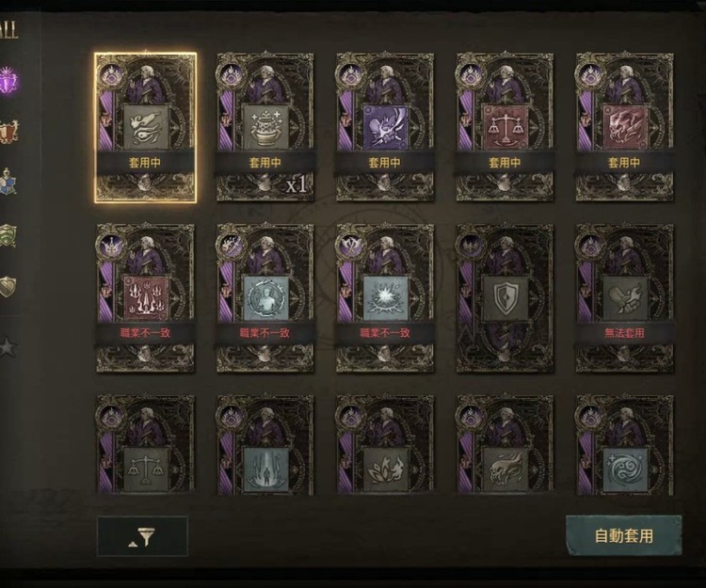
Task: Select the flaming skull card
Action: coord(505,445)
